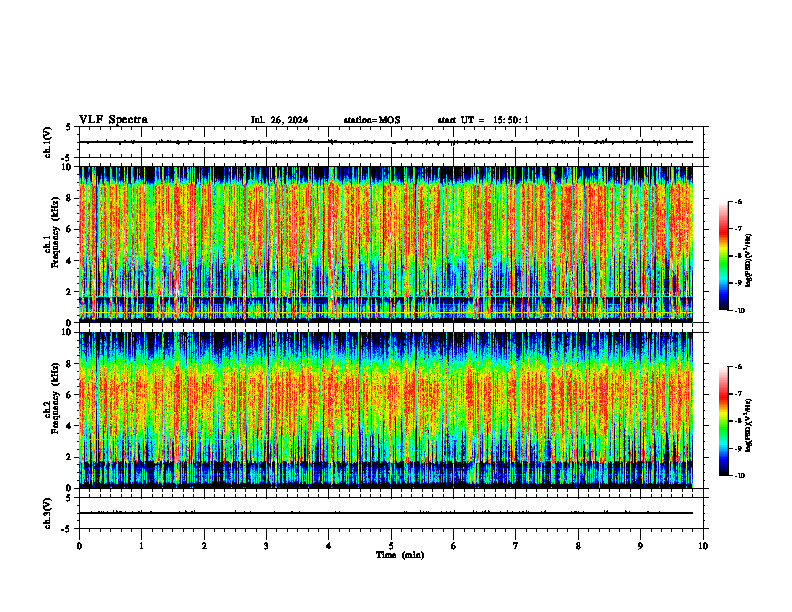The image size is (792, 612).
Task: Click the ch.1(V) axis label at top
Action: point(48,142)
